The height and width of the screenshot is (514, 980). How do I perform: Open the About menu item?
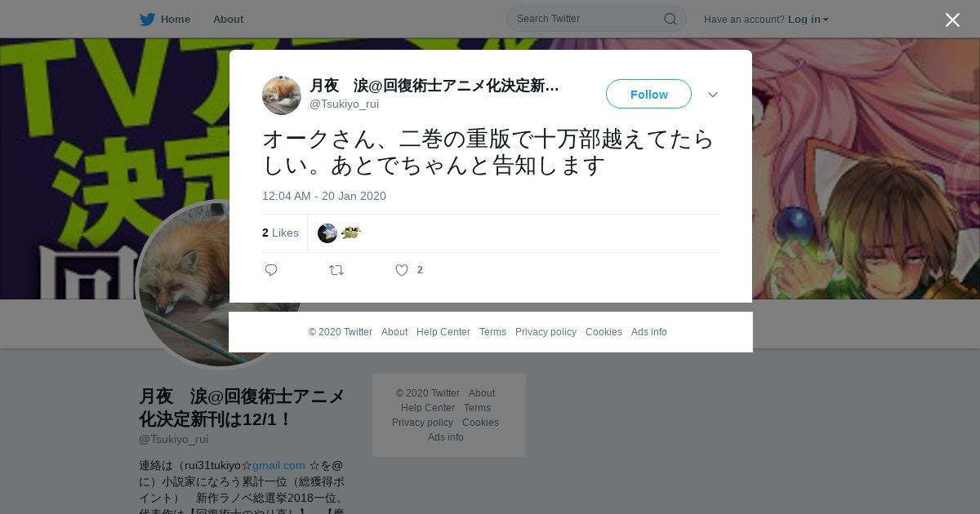click(228, 20)
